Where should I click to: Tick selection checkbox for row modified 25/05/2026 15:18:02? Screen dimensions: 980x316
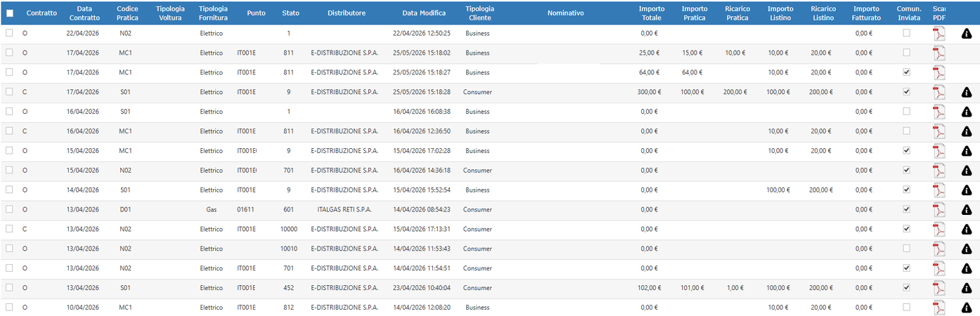point(9,53)
